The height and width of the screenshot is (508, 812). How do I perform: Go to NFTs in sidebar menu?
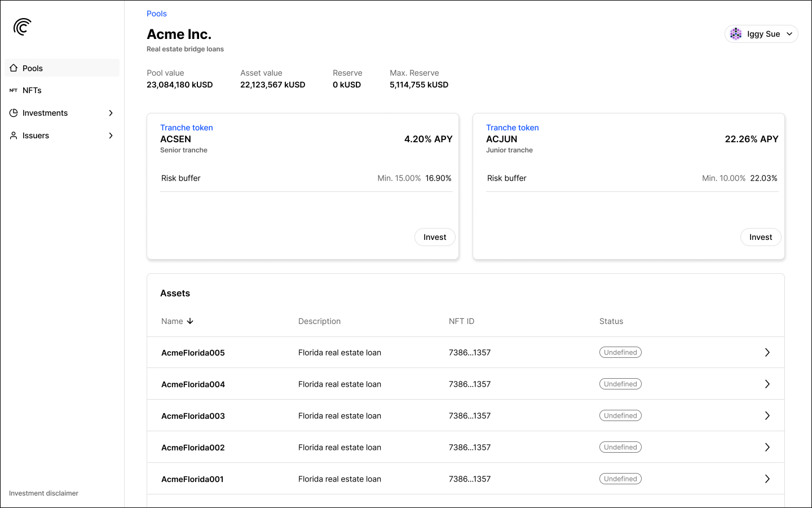tap(32, 90)
